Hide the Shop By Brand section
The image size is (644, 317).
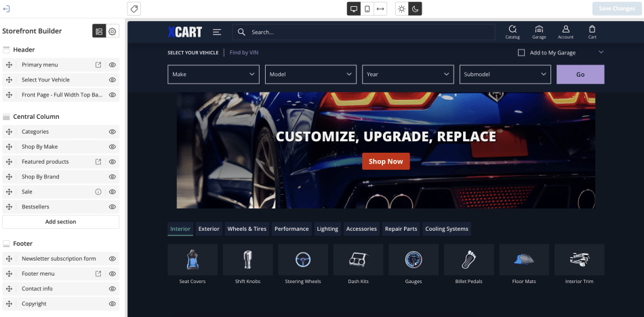tap(112, 176)
